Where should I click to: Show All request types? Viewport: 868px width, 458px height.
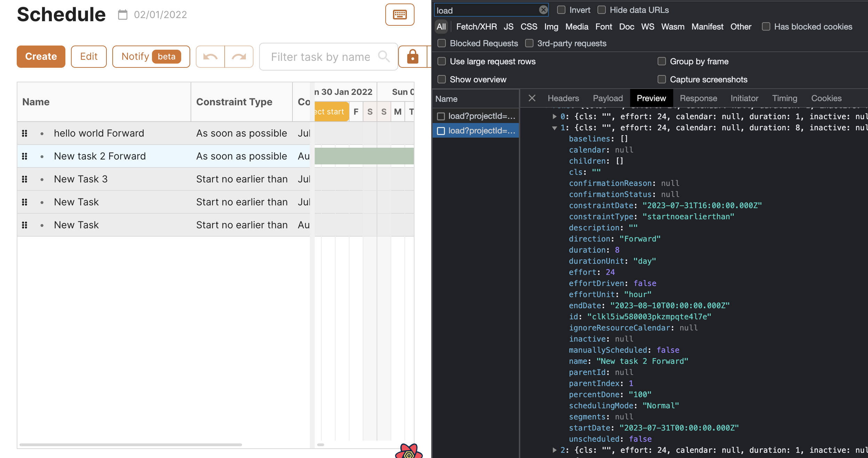(441, 27)
